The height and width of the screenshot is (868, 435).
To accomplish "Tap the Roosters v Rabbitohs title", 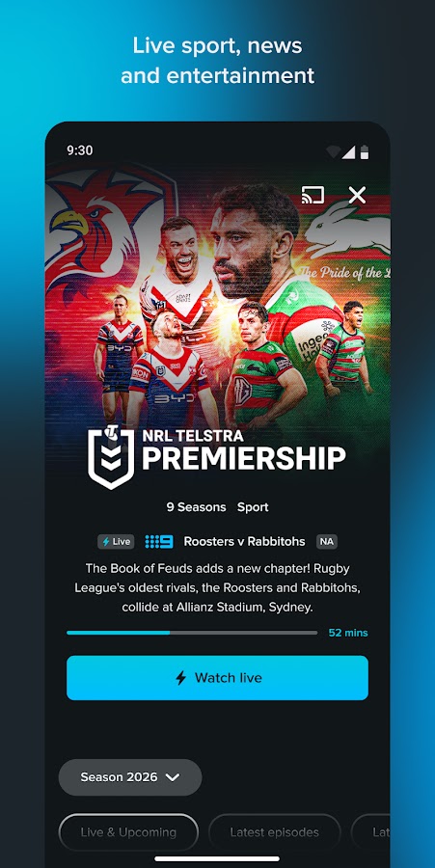I will (x=244, y=541).
